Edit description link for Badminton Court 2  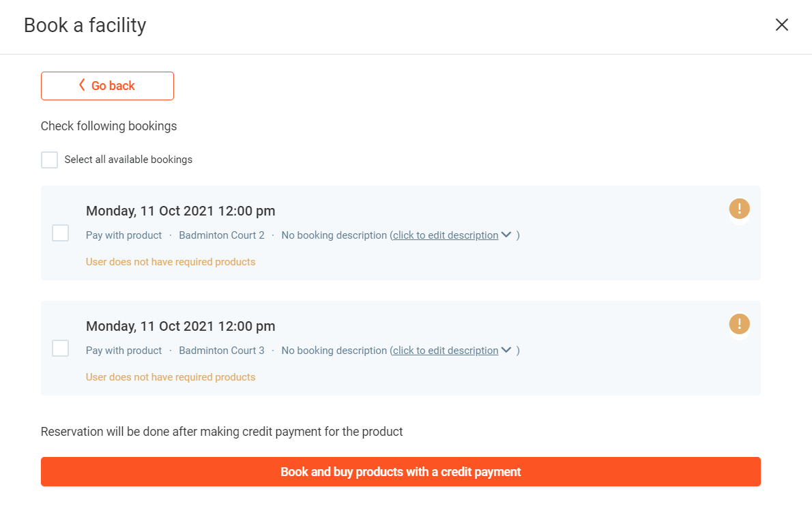click(446, 235)
